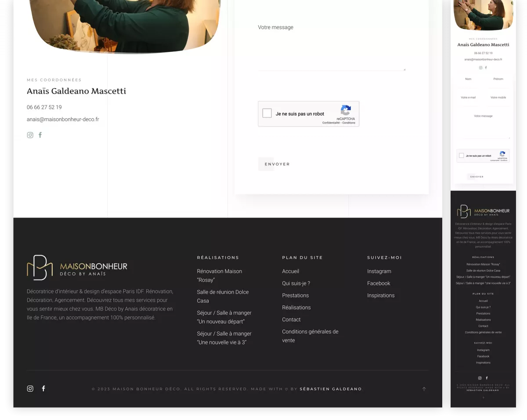Click desktop email anais@maisonbonheur-deco.fr

click(x=63, y=119)
